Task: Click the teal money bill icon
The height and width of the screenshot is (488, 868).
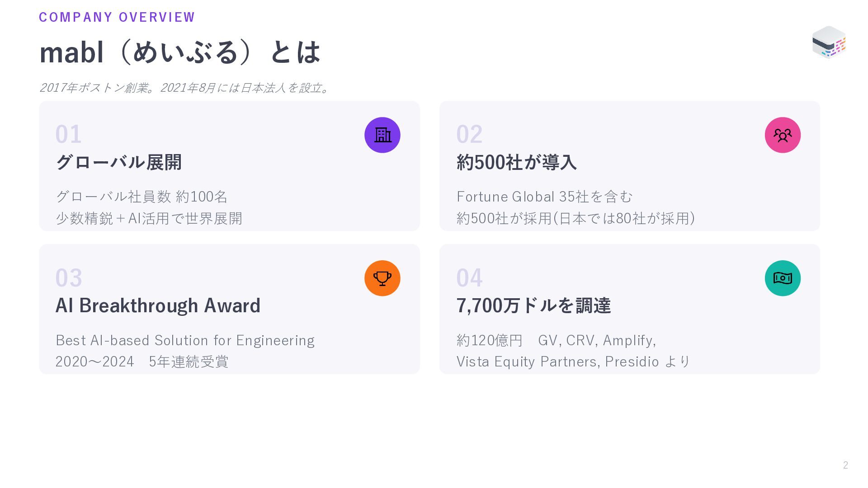Action: pos(783,278)
